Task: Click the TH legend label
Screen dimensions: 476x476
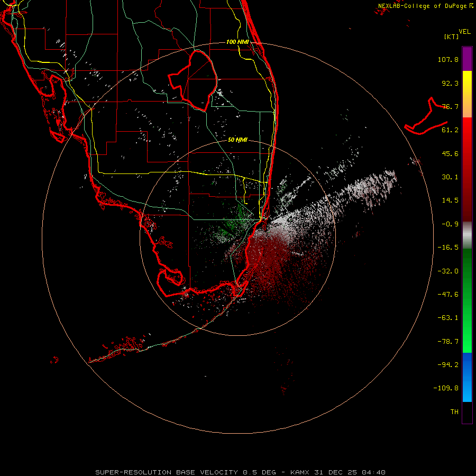Action: (x=454, y=412)
